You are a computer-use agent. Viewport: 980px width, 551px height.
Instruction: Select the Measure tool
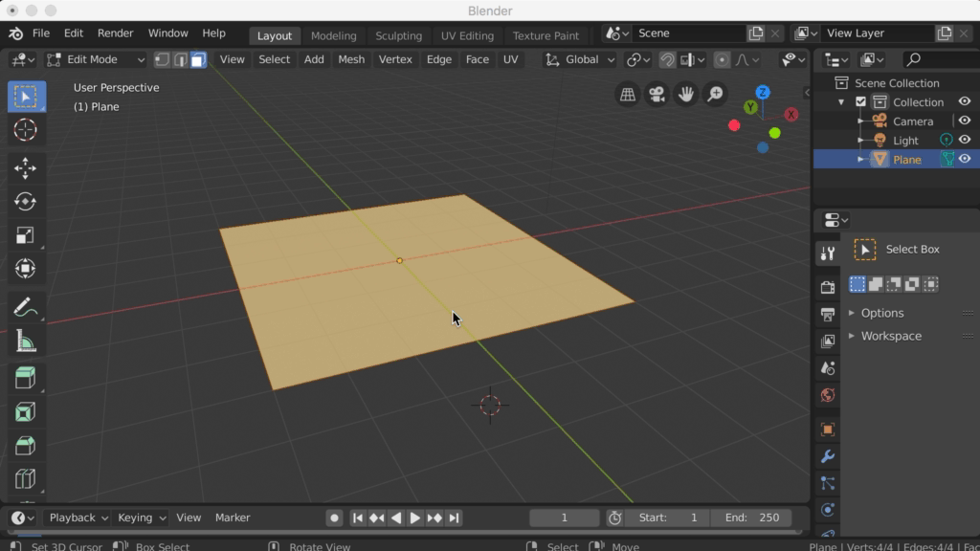(26, 342)
